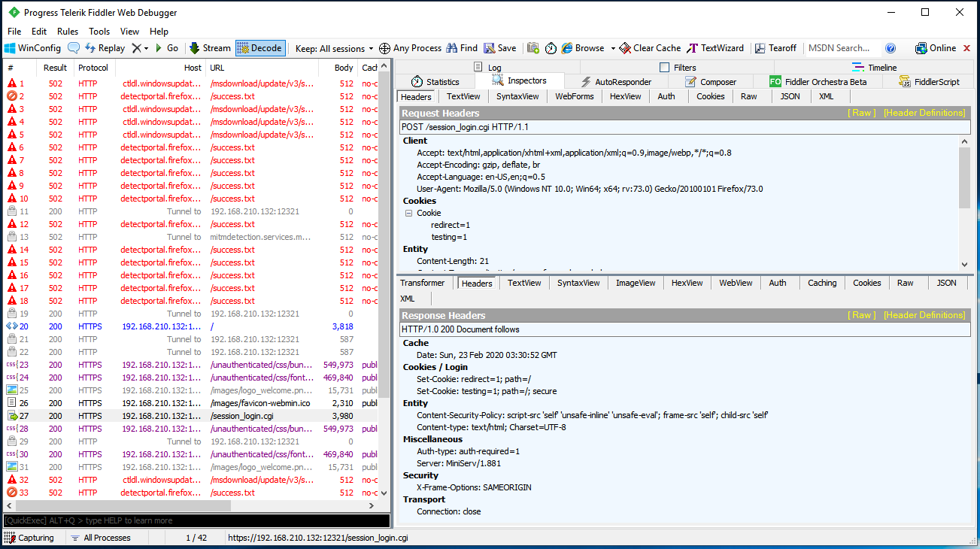Save sessions using the Save icon

(500, 48)
